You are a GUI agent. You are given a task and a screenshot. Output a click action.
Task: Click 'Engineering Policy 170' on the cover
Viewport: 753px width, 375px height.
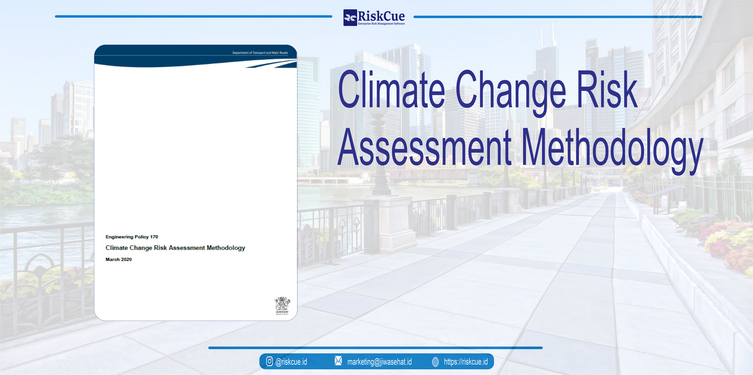tap(132, 237)
